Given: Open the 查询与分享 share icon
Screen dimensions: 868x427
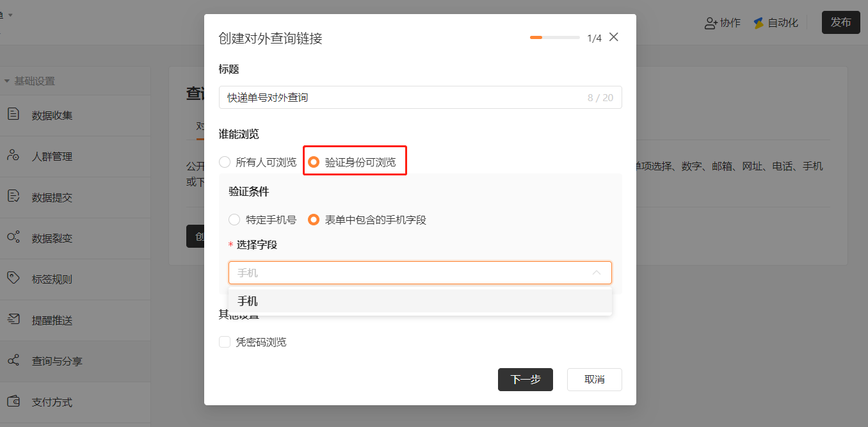Looking at the screenshot, I should (x=13, y=360).
